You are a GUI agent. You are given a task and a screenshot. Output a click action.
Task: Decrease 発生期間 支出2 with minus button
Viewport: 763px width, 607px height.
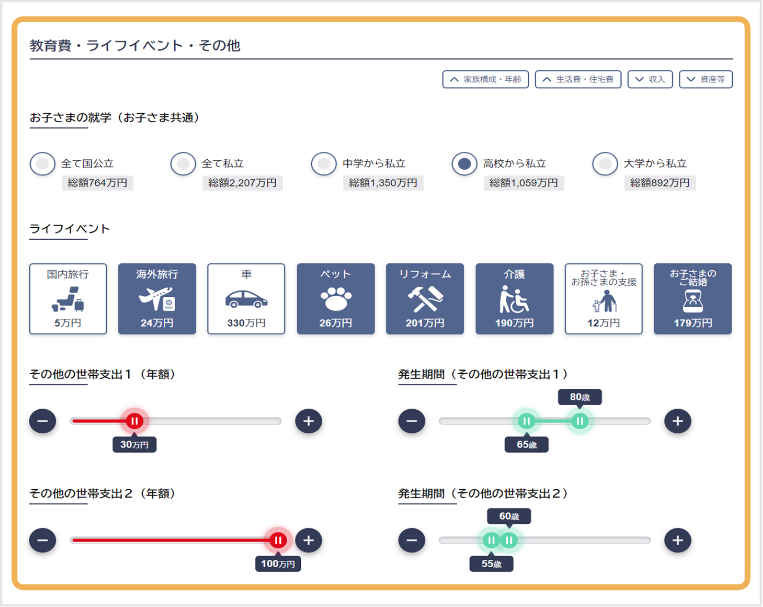tap(412, 540)
